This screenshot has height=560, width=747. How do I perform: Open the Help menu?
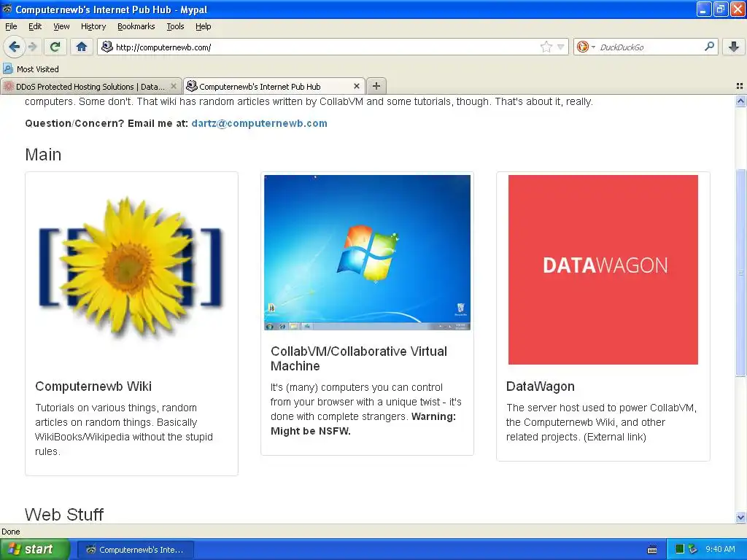pos(203,26)
